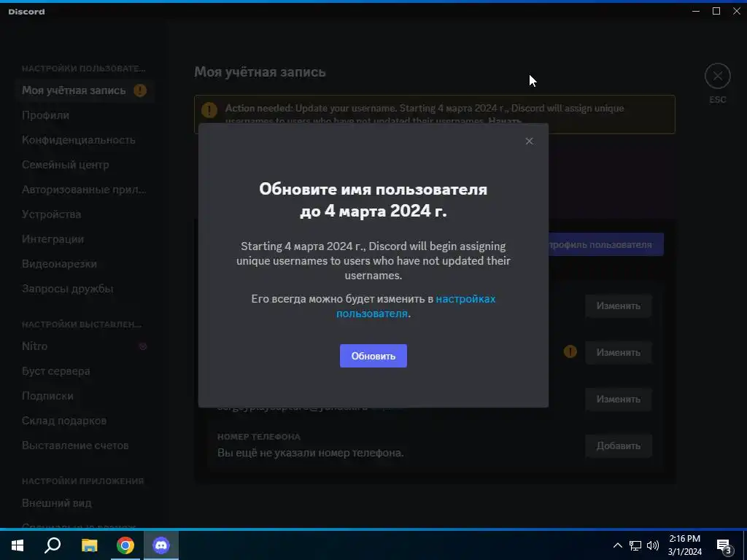
Task: Open Выставление счетов section
Action: pyautogui.click(x=75, y=446)
